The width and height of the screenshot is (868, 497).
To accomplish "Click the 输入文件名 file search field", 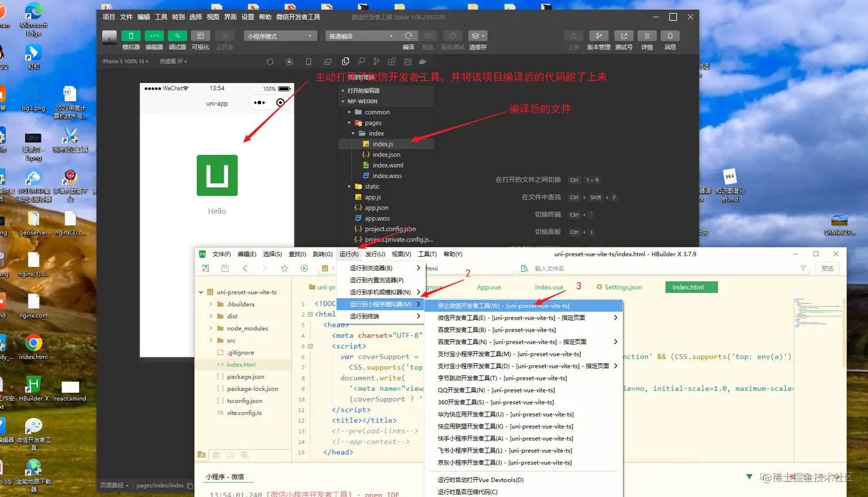I will click(x=663, y=268).
